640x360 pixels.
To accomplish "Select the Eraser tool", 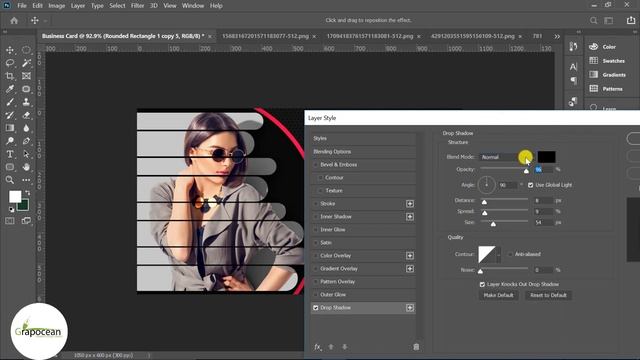I will [26, 115].
